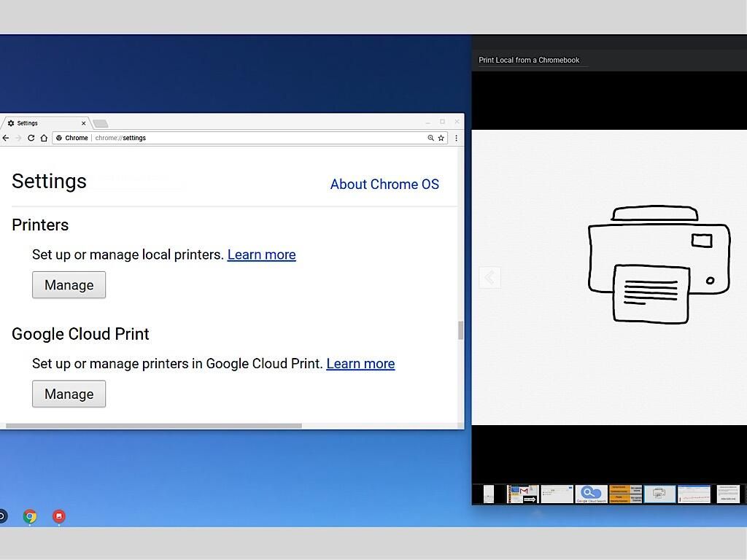
Task: Maximize the Settings window
Action: point(442,122)
